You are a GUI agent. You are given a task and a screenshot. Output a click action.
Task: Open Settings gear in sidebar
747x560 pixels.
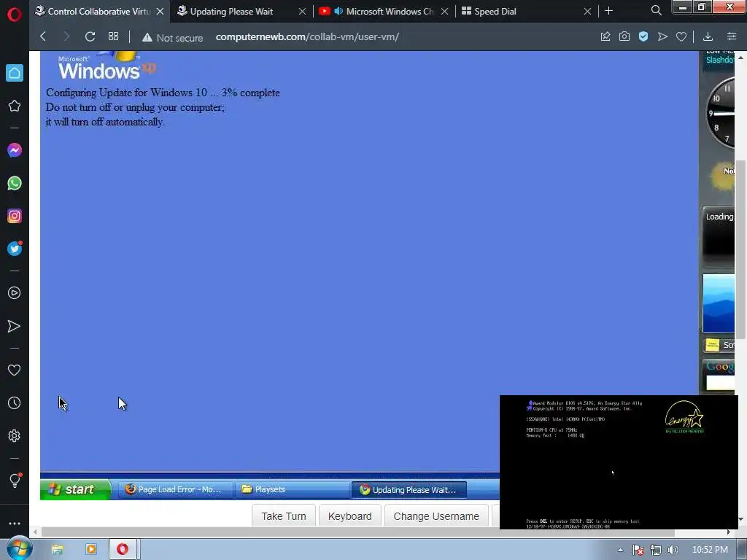pyautogui.click(x=15, y=436)
